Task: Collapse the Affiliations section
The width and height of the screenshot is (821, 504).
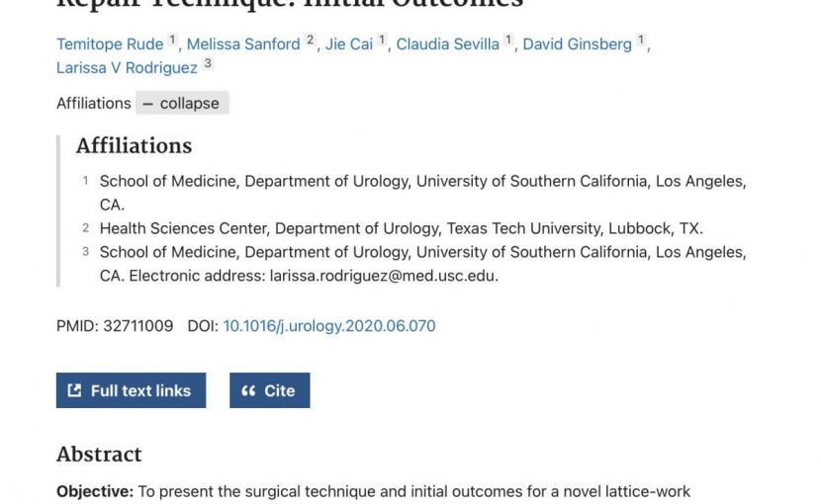Action: (x=182, y=103)
